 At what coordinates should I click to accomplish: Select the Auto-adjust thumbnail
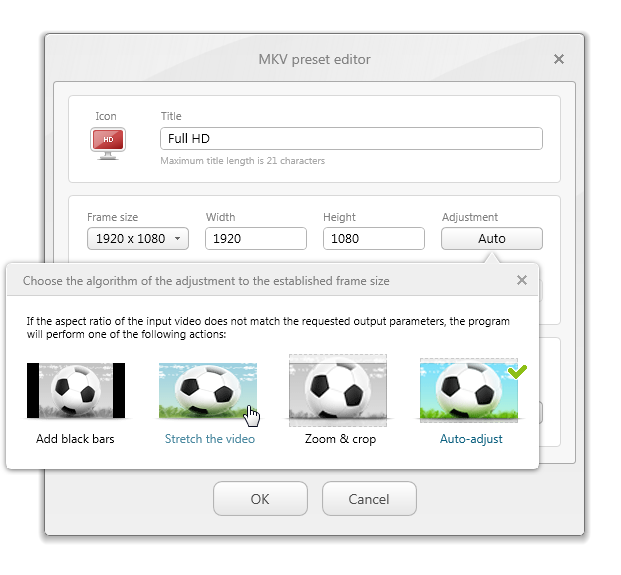coord(469,390)
